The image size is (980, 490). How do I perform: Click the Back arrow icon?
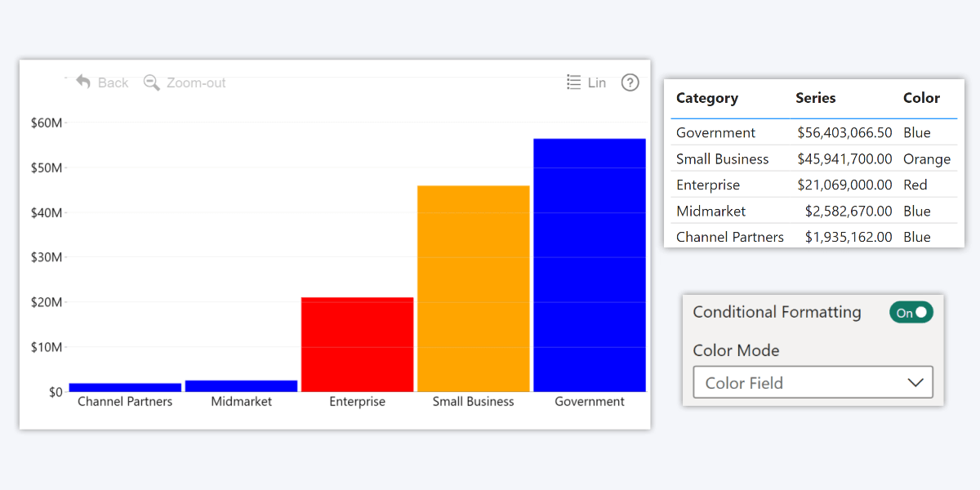point(83,82)
